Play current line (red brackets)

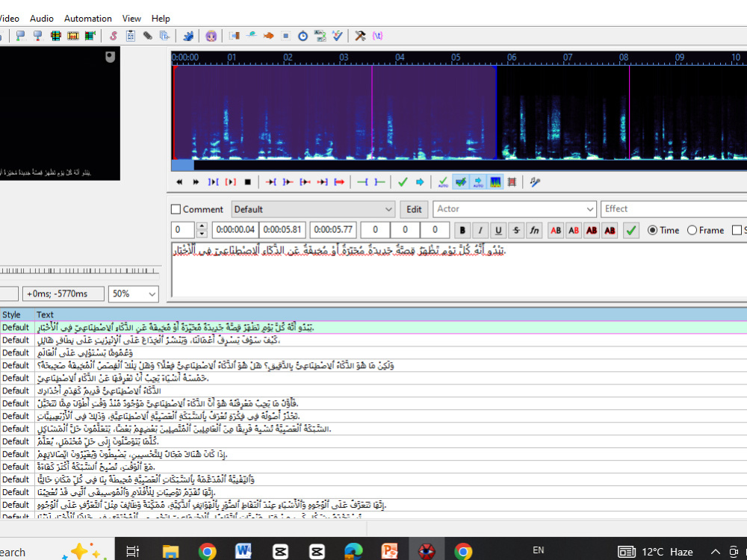click(231, 182)
